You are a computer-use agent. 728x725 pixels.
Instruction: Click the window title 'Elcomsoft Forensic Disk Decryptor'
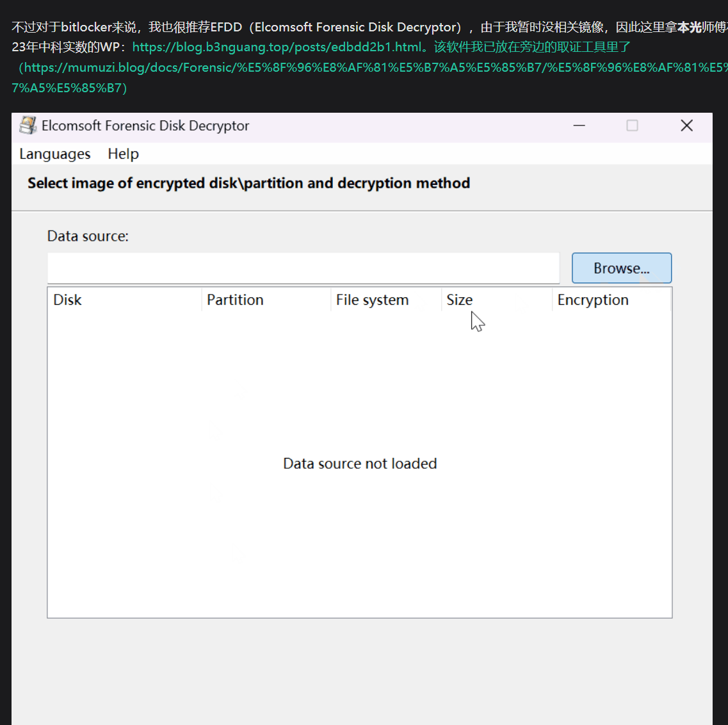pyautogui.click(x=145, y=126)
